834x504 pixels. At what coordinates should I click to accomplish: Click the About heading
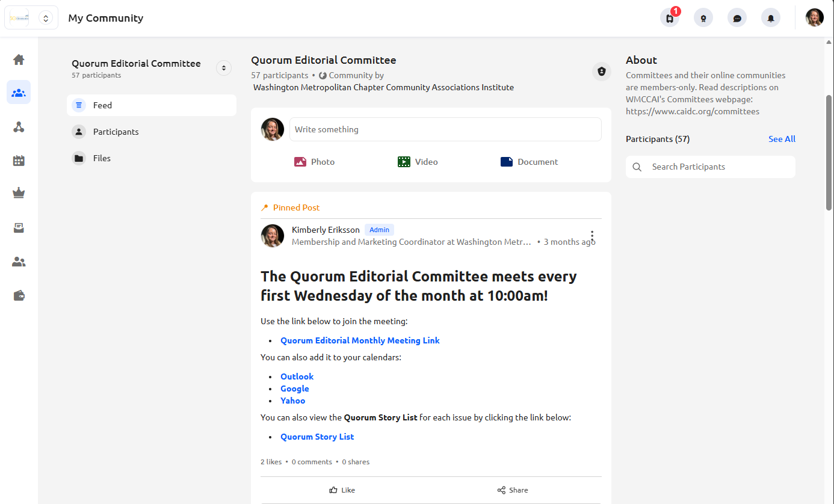point(641,60)
